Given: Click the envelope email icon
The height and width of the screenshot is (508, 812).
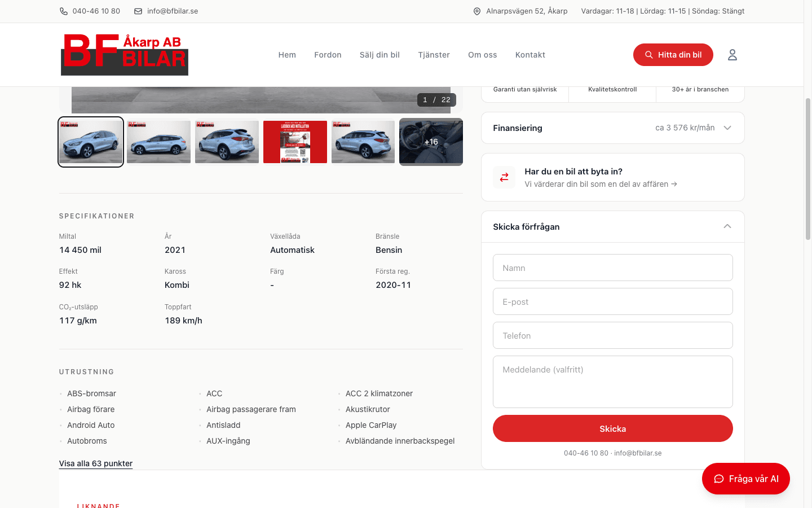Looking at the screenshot, I should 138,11.
